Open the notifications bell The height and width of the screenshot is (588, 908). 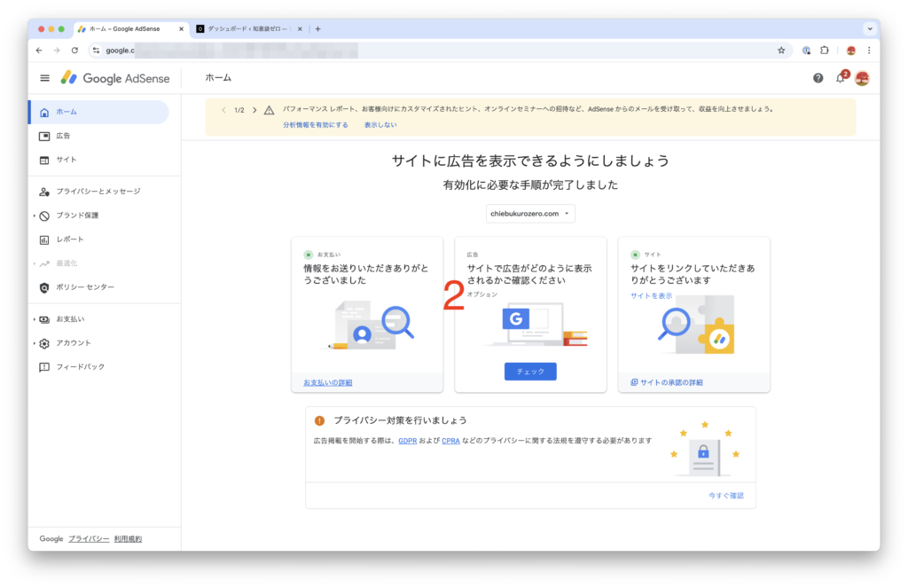click(x=841, y=78)
